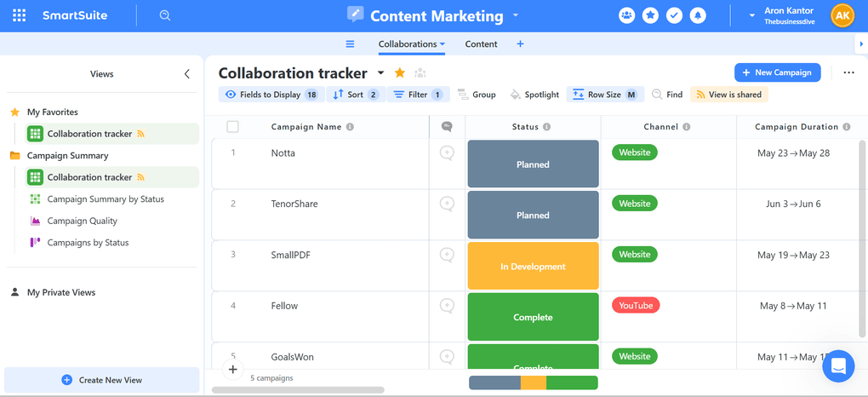Click the YouTube channel tag for Fellow

[636, 306]
